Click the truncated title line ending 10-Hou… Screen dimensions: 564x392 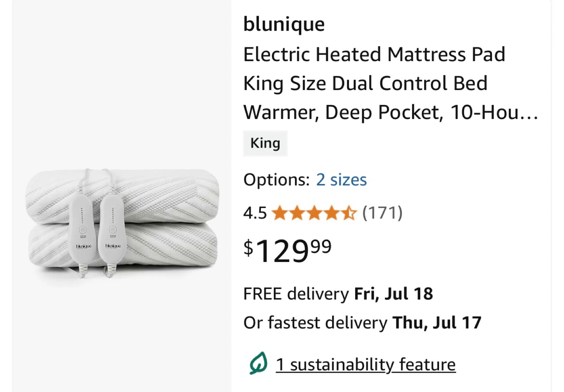point(391,112)
